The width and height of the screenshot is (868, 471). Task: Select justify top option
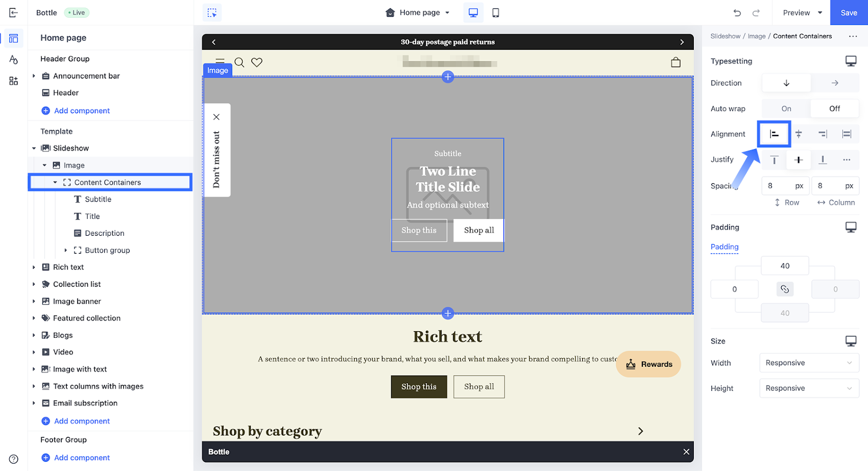pos(774,159)
